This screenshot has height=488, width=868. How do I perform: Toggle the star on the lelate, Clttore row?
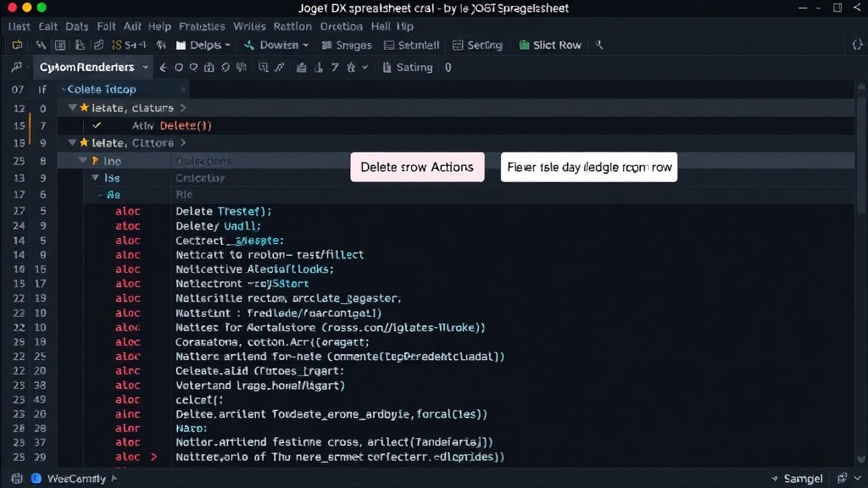coord(84,142)
